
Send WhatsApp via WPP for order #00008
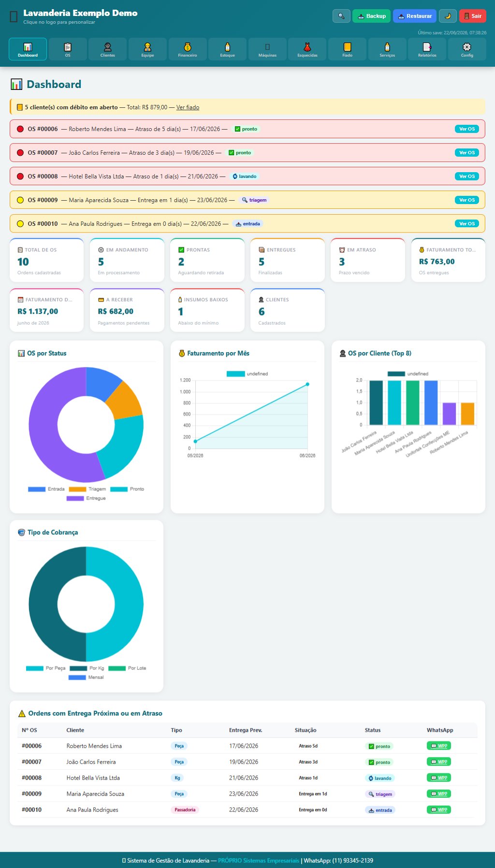point(439,778)
